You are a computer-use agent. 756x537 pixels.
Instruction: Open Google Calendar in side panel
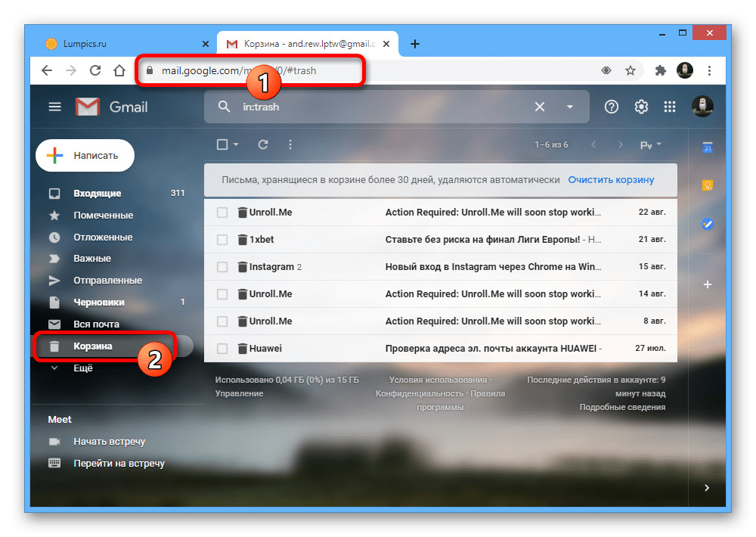point(708,147)
